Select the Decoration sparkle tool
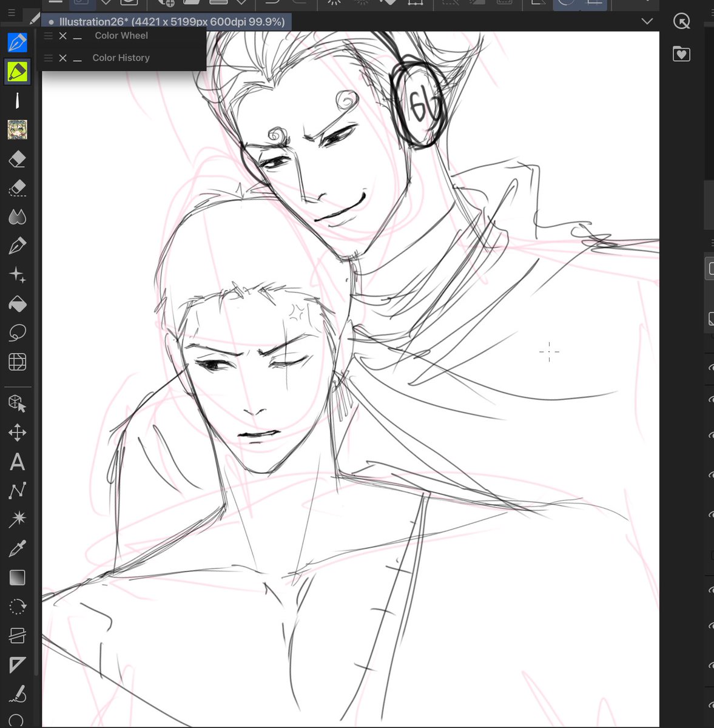This screenshot has width=714, height=728. point(17,275)
